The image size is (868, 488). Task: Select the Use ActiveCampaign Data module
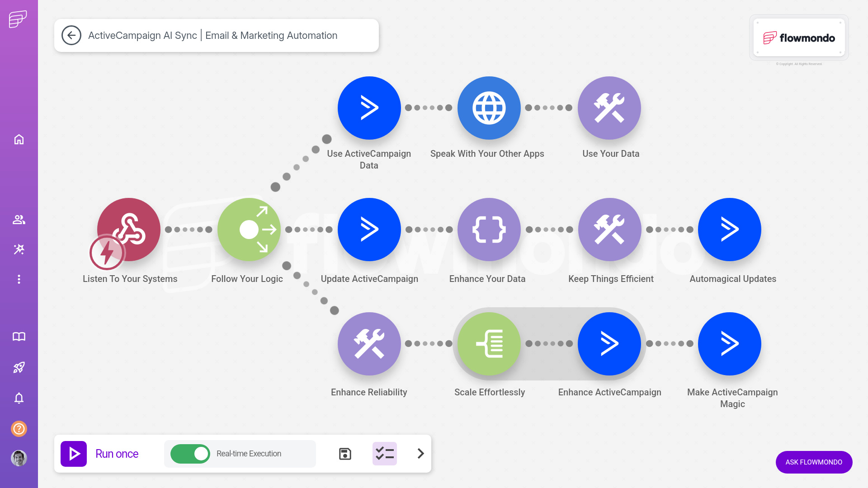(369, 108)
